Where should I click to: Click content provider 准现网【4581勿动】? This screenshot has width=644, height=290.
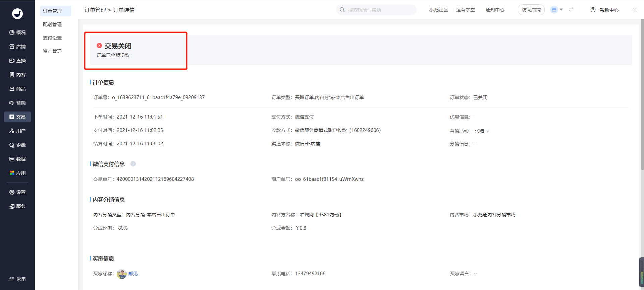tap(321, 215)
